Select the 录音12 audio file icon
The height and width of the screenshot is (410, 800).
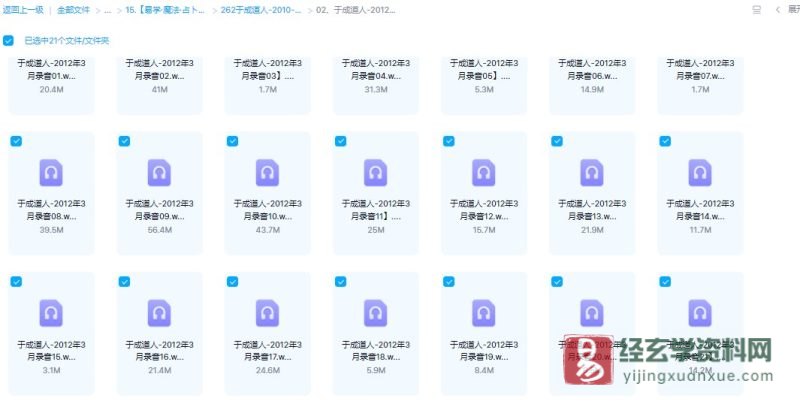click(x=484, y=172)
